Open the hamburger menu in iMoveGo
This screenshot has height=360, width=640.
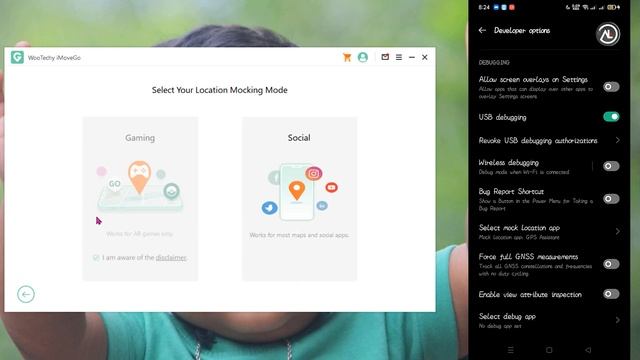[x=399, y=58]
